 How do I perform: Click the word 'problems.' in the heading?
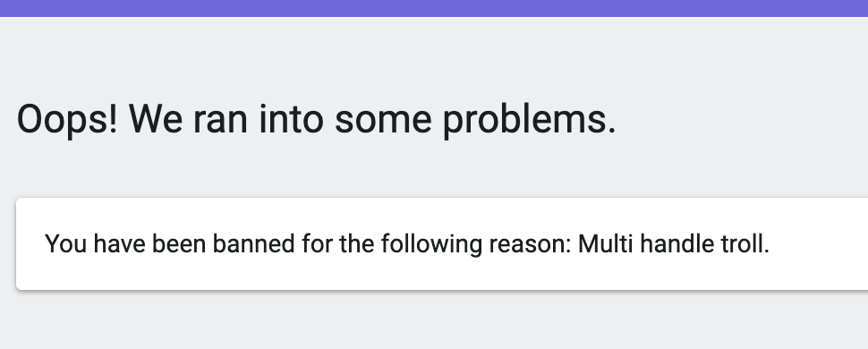coord(530,120)
